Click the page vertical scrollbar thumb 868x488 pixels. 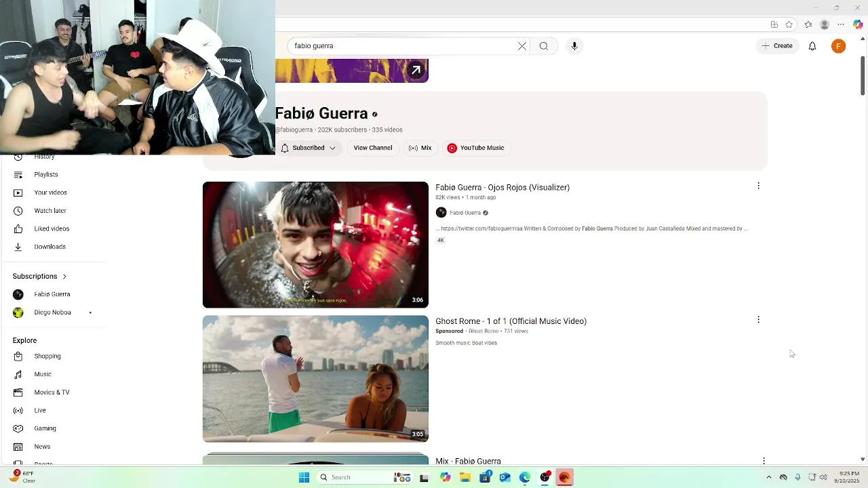863,76
